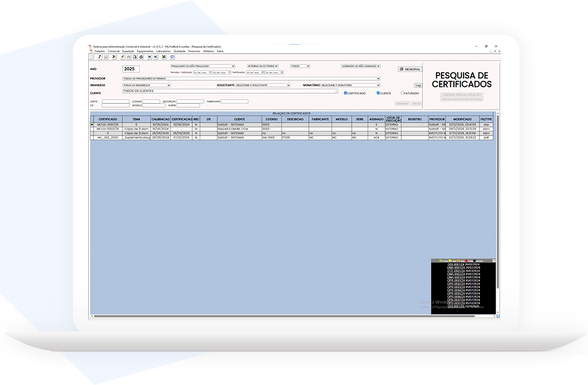588x385 pixels.
Task: Open the Utilitários menu
Action: point(208,51)
